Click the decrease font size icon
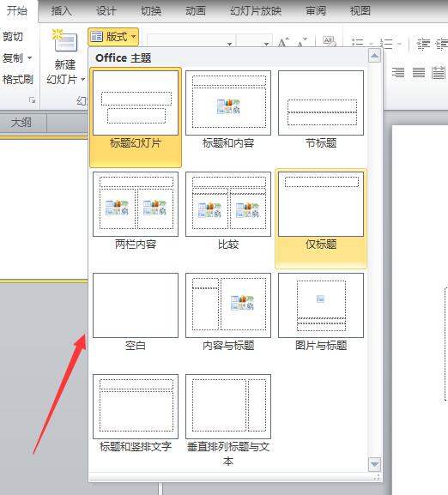Image resolution: width=448 pixels, height=495 pixels. point(301,41)
